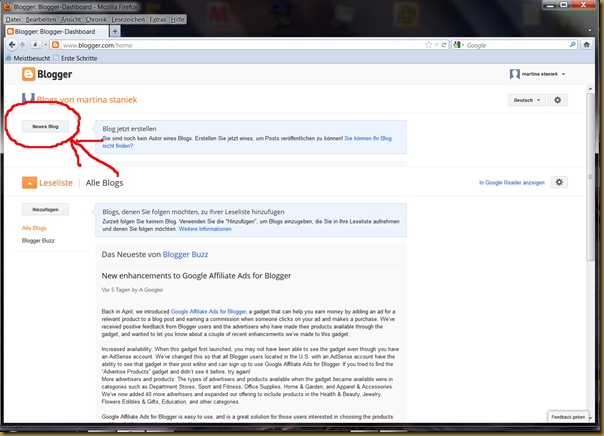
Task: Open Google Affiliate Ads for Blogger link
Action: 208,312
